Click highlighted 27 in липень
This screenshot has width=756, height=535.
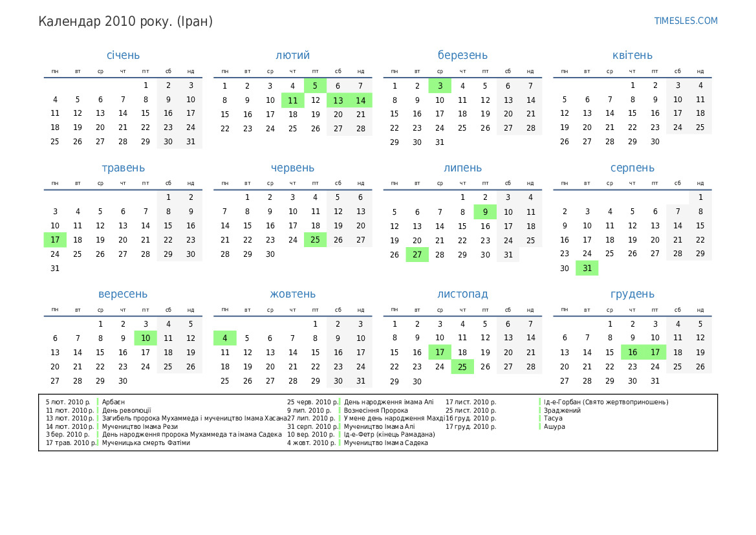(x=417, y=255)
